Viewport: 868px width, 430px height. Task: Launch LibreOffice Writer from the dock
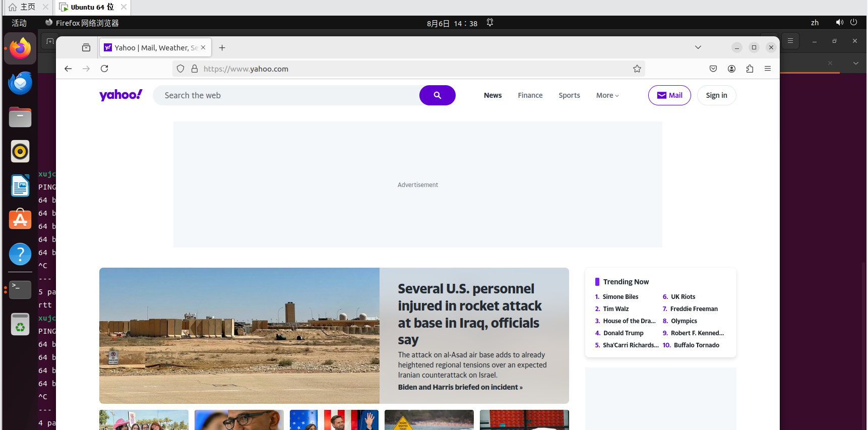click(x=20, y=186)
